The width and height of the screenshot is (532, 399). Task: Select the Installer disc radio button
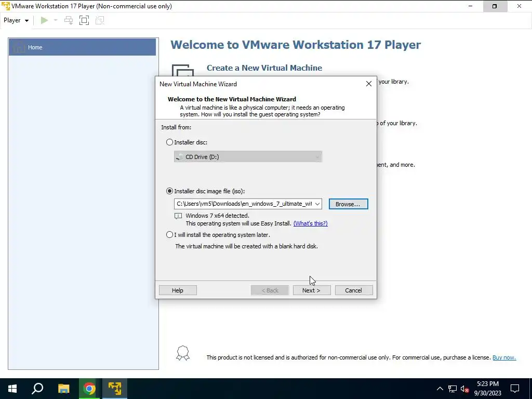[169, 142]
